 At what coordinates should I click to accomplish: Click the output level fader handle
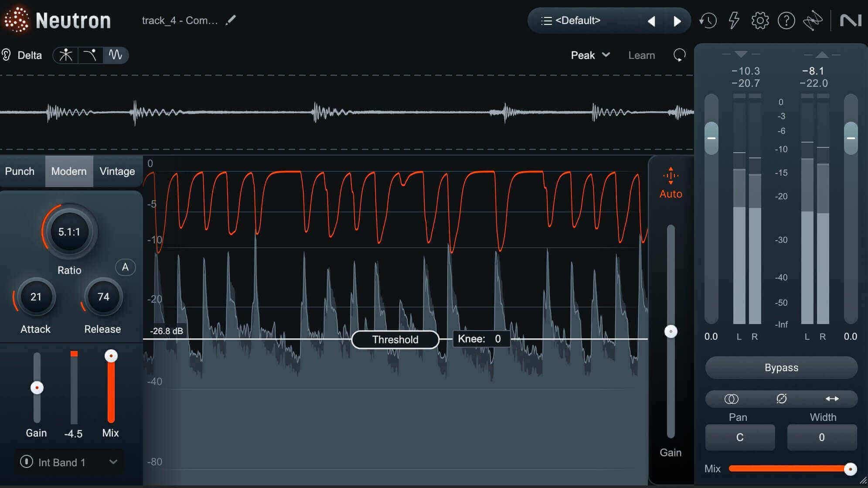pos(851,138)
